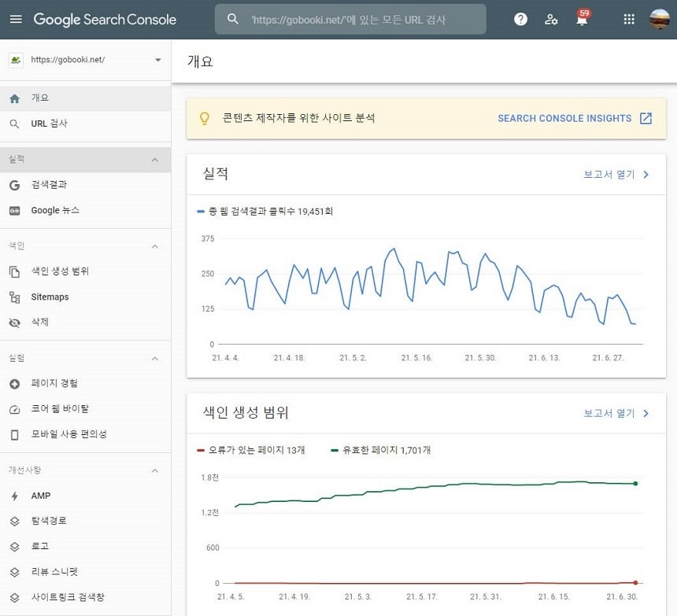Click the 실적 card title
Viewport: 677px width, 616px height.
pos(216,173)
